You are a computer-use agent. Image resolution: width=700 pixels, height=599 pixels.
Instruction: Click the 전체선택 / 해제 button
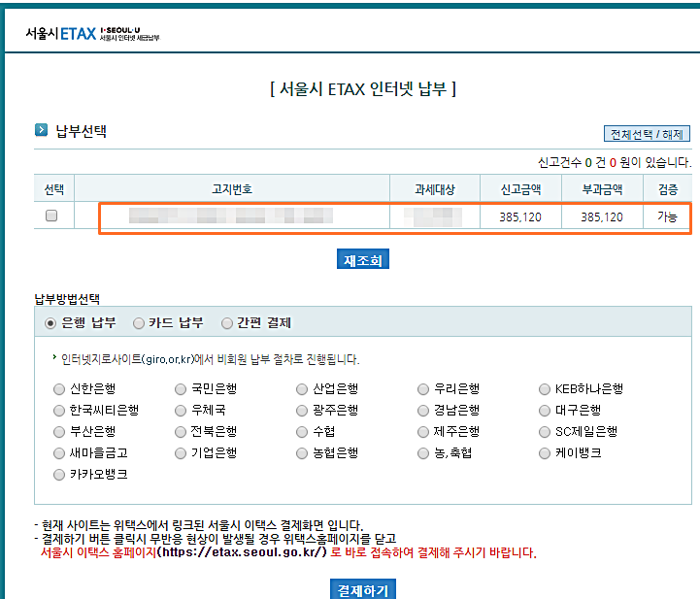[647, 133]
